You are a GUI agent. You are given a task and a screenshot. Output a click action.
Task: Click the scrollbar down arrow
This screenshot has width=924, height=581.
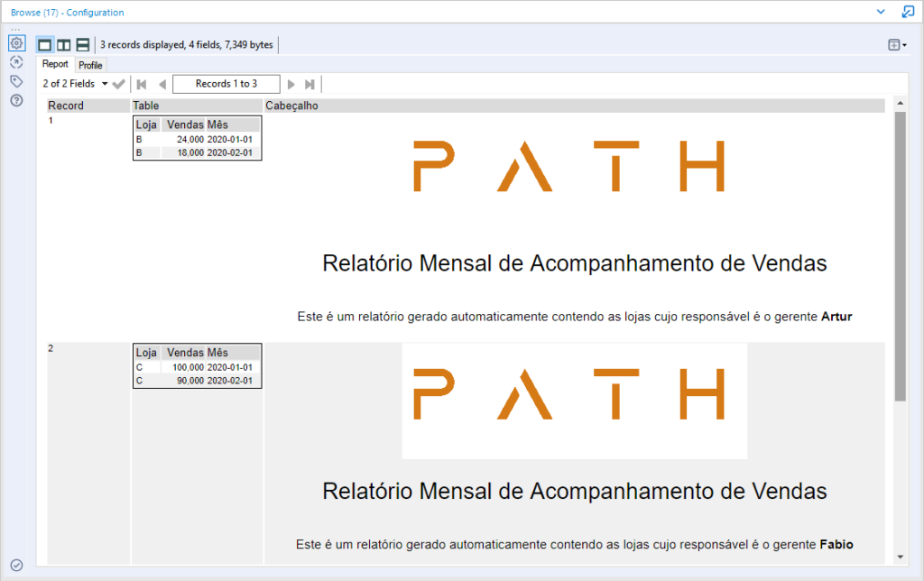tap(900, 557)
